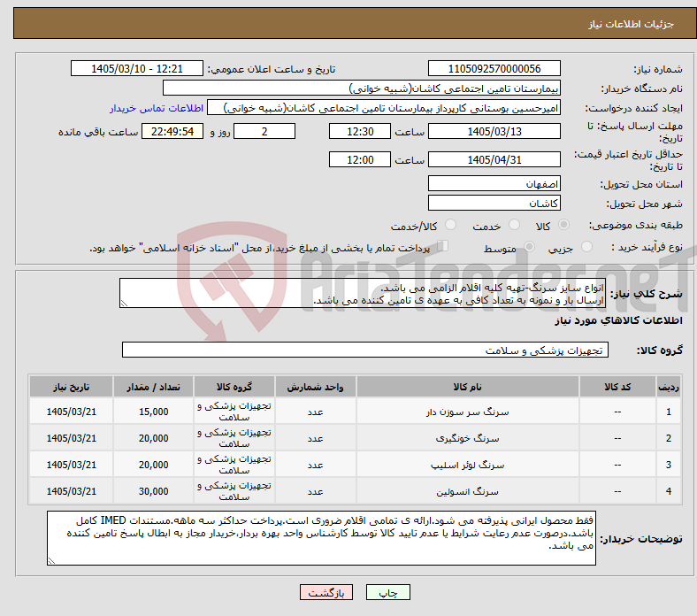Click the delivery city field کاشان
This screenshot has height=616, width=697.
click(x=494, y=204)
